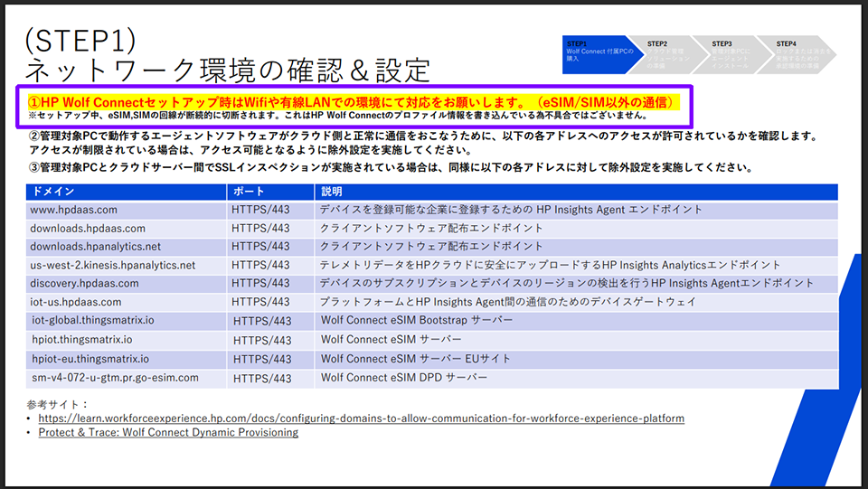Click the ドメイン column header
This screenshot has height=489, width=868.
coord(127,192)
